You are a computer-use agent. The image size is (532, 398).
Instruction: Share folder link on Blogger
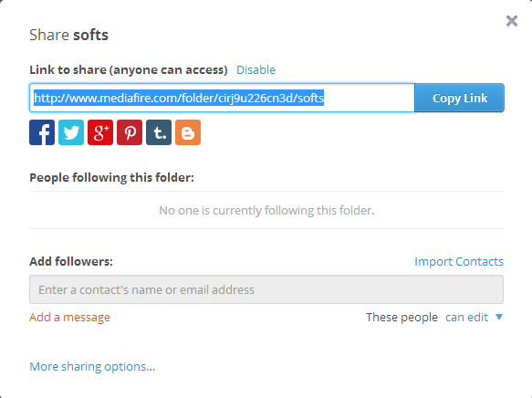click(x=188, y=132)
